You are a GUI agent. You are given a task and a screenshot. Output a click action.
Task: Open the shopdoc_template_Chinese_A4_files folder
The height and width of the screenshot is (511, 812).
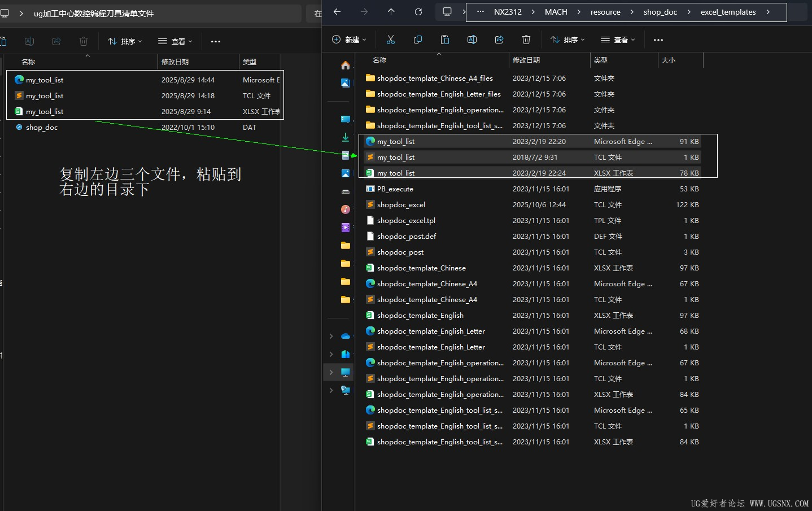[x=435, y=78]
